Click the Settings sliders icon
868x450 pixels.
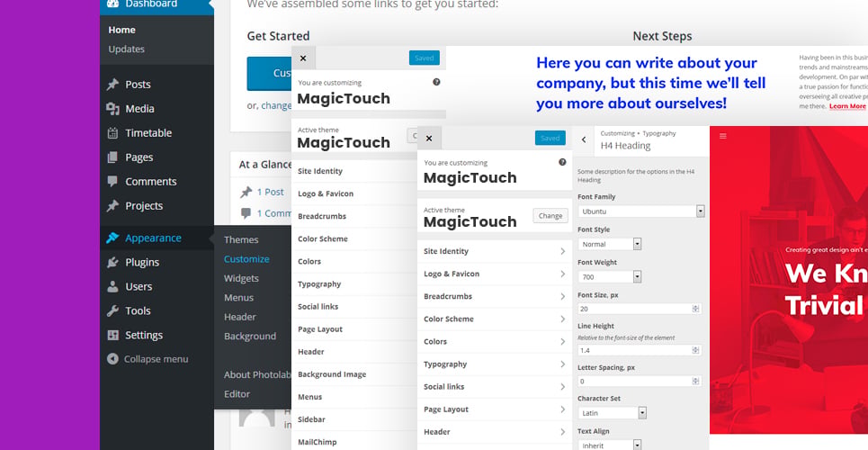pyautogui.click(x=113, y=336)
